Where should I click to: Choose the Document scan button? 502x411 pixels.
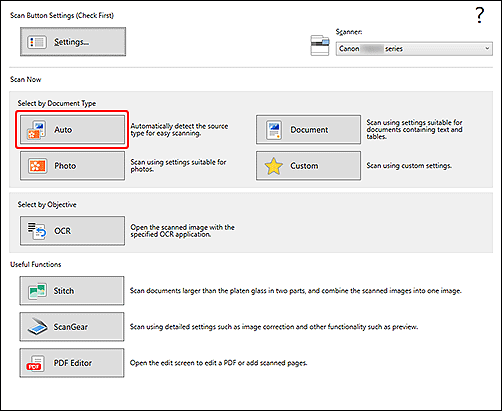point(308,130)
